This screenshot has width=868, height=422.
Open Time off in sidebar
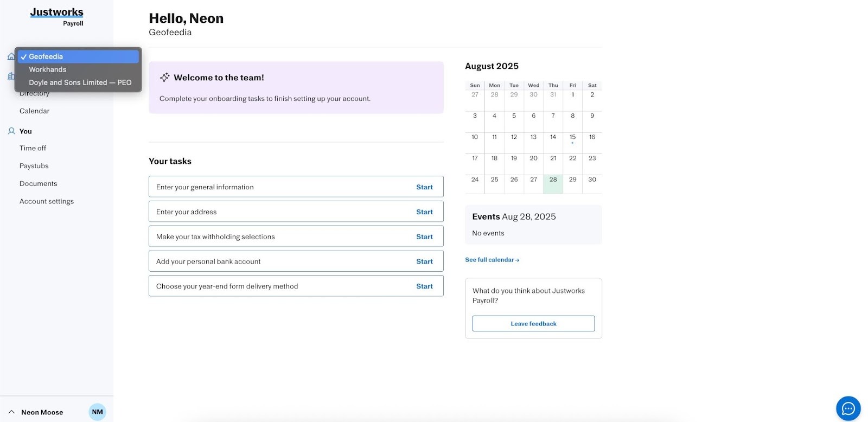point(33,148)
